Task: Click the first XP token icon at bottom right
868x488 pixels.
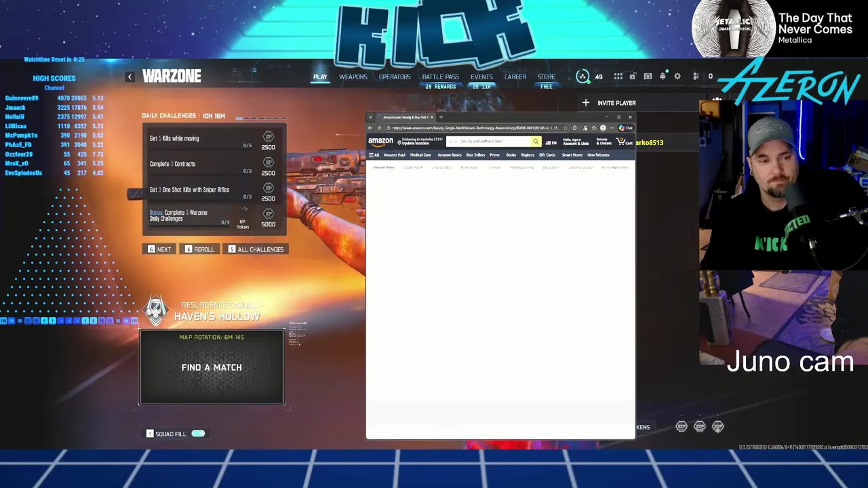Action: pyautogui.click(x=682, y=426)
